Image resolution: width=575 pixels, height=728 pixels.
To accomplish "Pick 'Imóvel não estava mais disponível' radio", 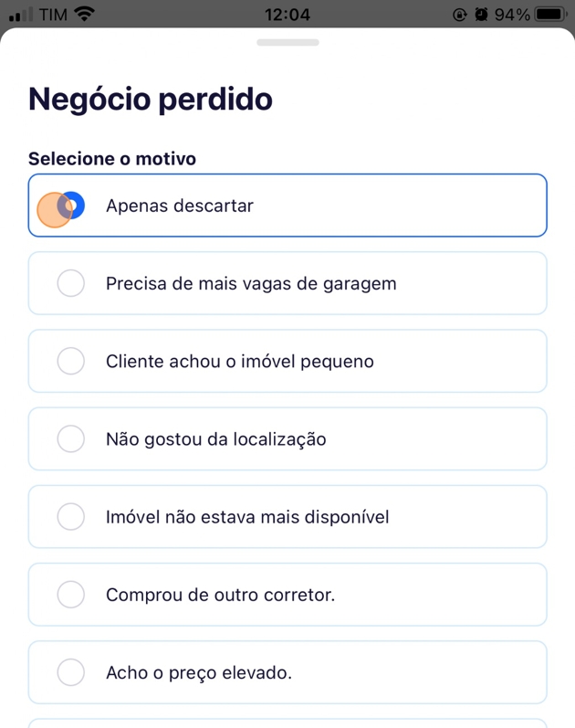I will coord(70,517).
